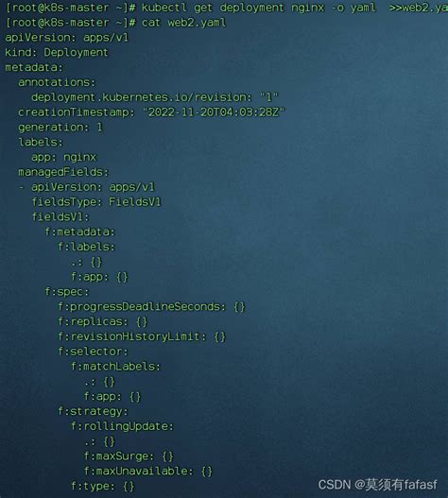Image resolution: width=448 pixels, height=498 pixels.
Task: Click the creationTimestamp value
Action: (214, 112)
